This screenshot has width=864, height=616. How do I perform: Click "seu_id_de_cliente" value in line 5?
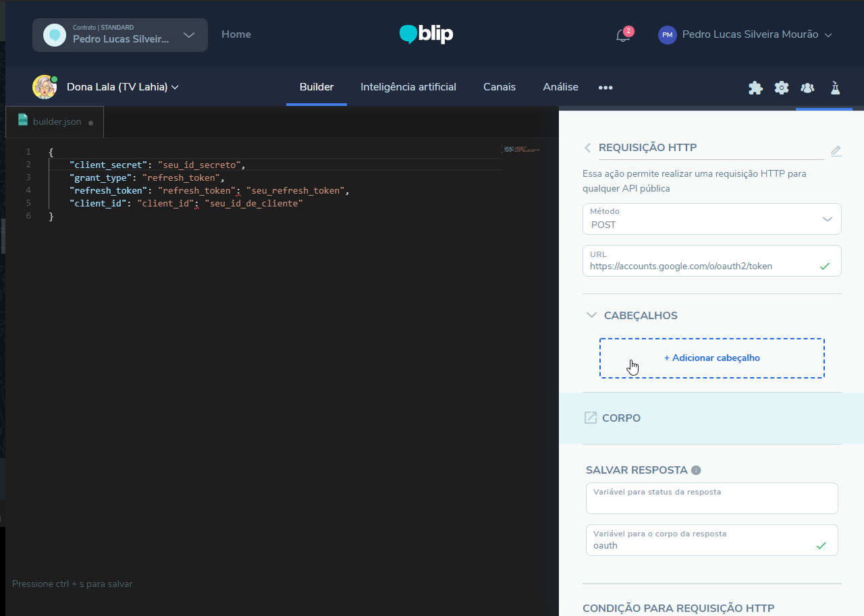254,203
